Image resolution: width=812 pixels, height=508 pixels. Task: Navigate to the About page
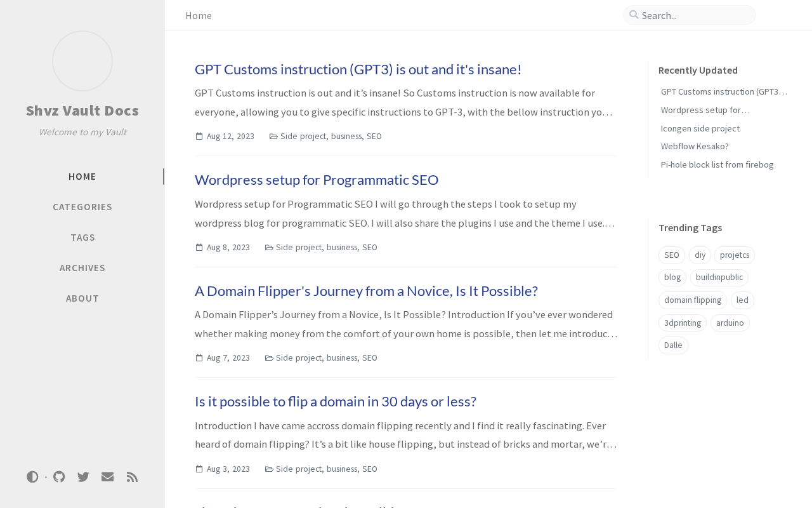point(82,298)
